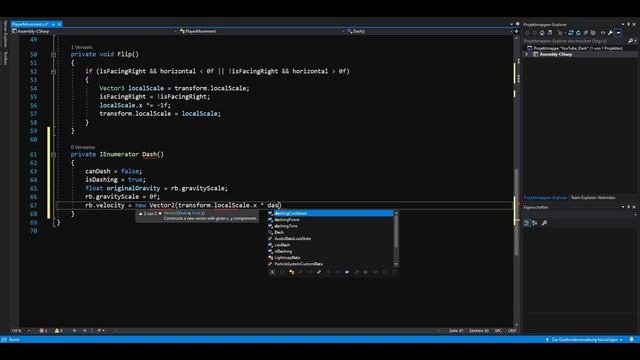Choose AudioDataLoadState in the suggestion list
The height and width of the screenshot is (360, 640).
(x=331, y=238)
